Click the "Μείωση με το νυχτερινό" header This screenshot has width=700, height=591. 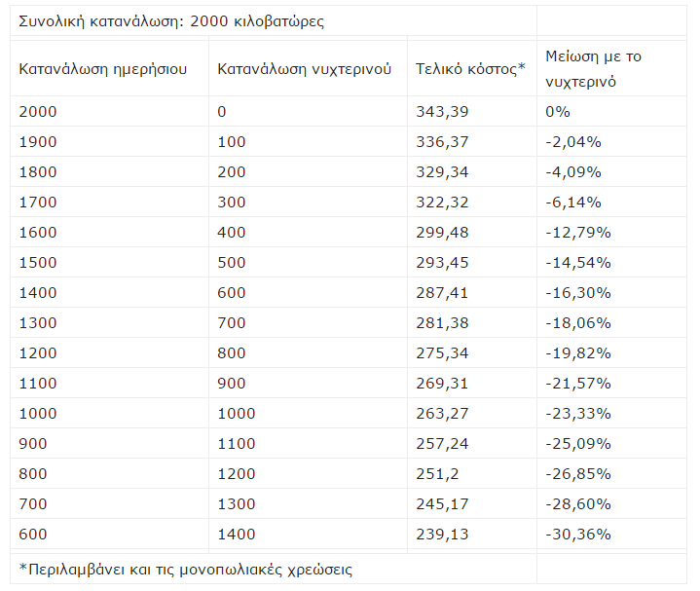(x=594, y=69)
